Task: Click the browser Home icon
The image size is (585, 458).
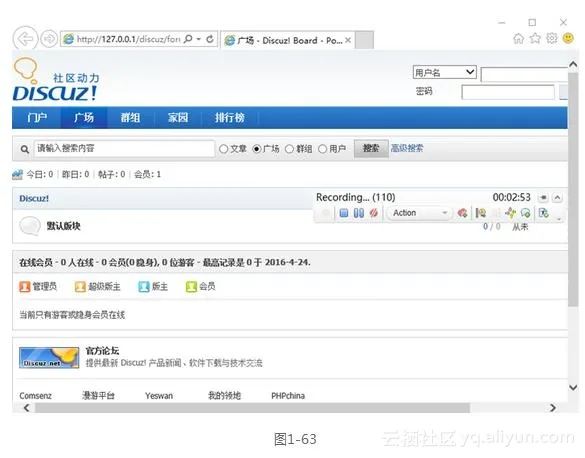Action: [x=518, y=38]
